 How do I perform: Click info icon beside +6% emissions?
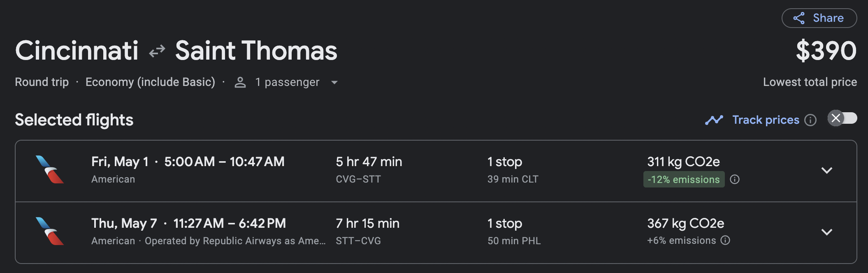tap(726, 241)
